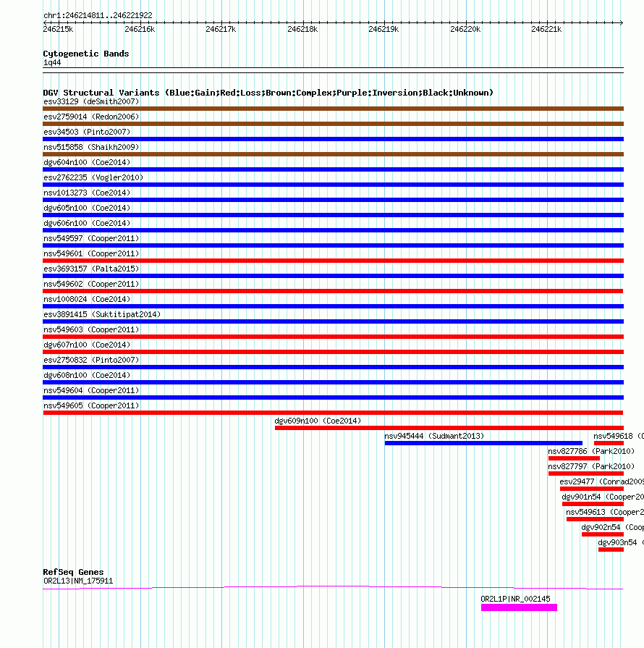Click the 246218k ruler tick mark
The image size is (644, 648).
303,22
